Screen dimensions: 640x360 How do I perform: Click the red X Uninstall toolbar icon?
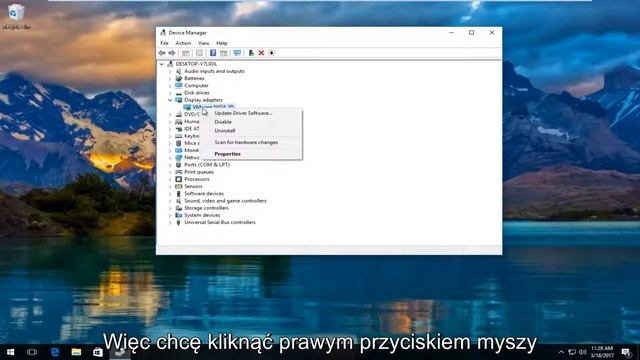pos(261,53)
